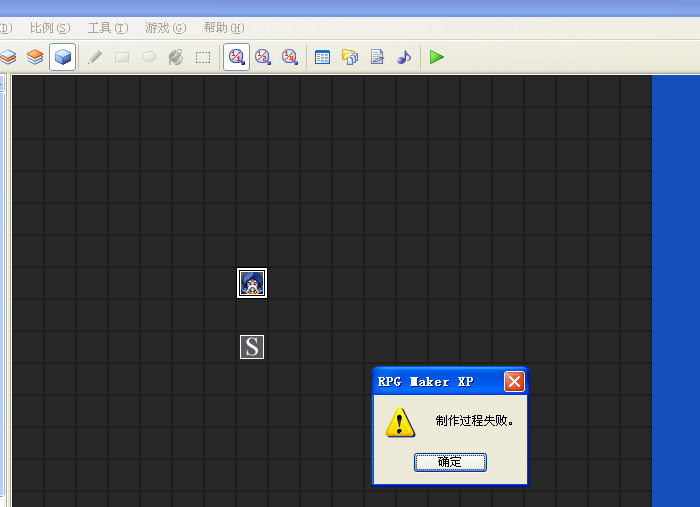Open the 游戏(G) menu

166,28
